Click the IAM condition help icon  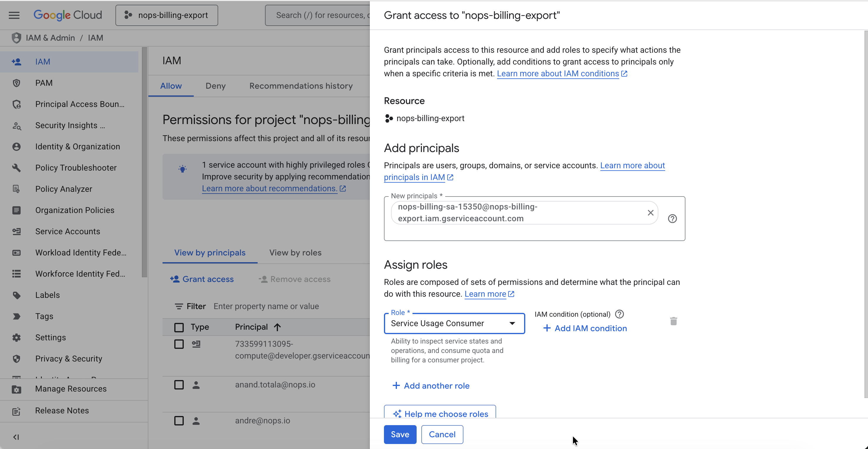620,314
